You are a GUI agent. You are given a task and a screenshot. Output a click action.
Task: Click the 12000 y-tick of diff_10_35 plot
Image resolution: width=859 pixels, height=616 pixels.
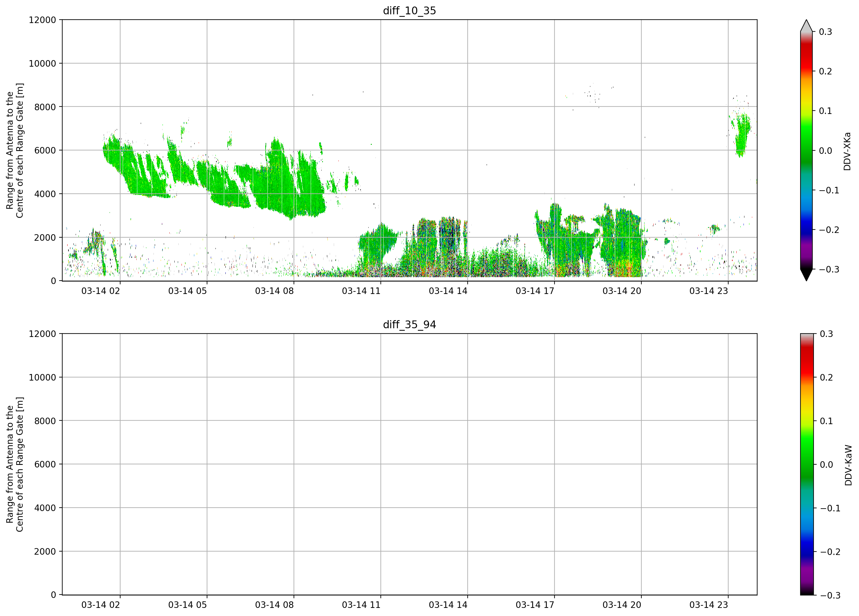[x=42, y=20]
